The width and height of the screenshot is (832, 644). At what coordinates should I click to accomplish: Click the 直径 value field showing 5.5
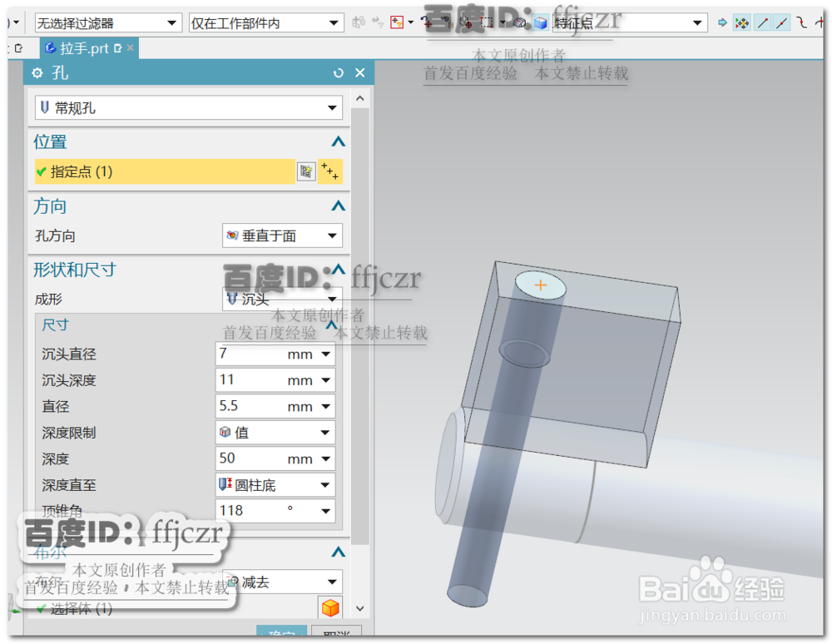pos(250,406)
